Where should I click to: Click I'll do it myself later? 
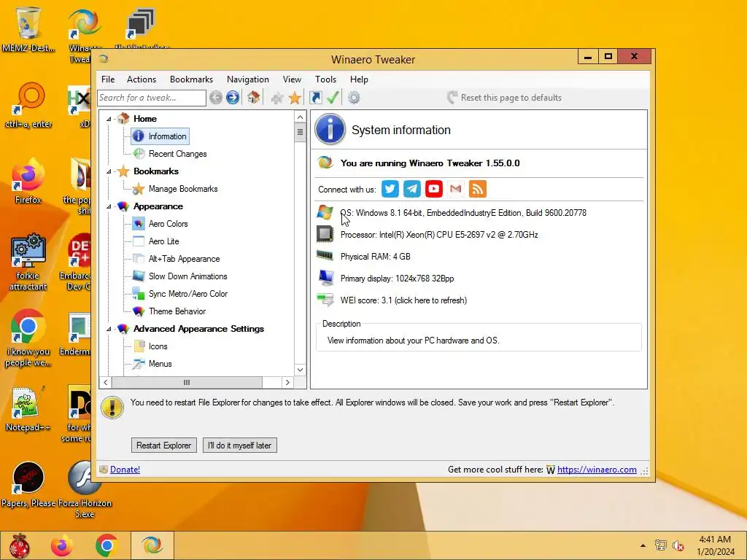[239, 446]
